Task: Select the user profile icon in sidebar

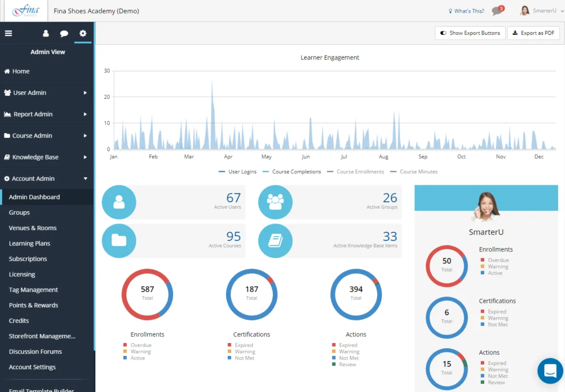Action: point(46,33)
